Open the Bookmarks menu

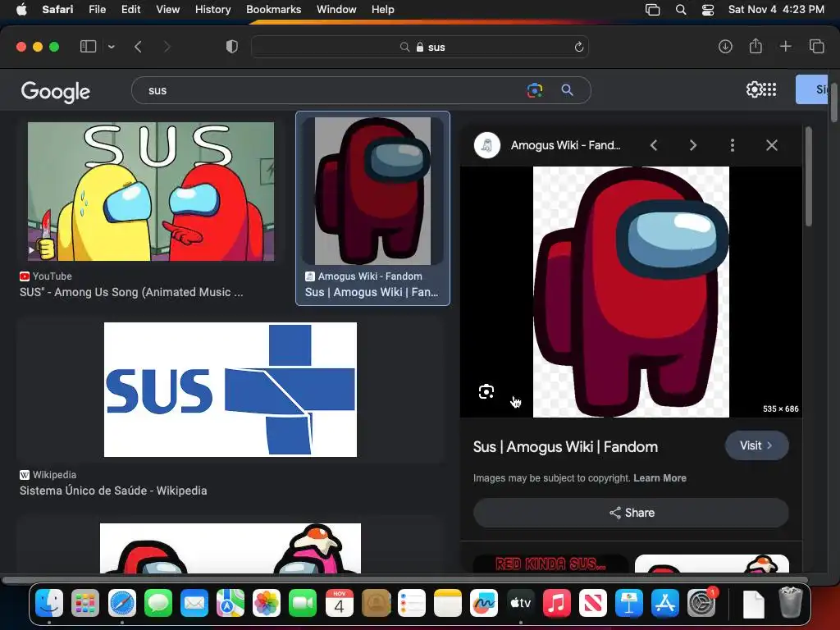pyautogui.click(x=273, y=9)
